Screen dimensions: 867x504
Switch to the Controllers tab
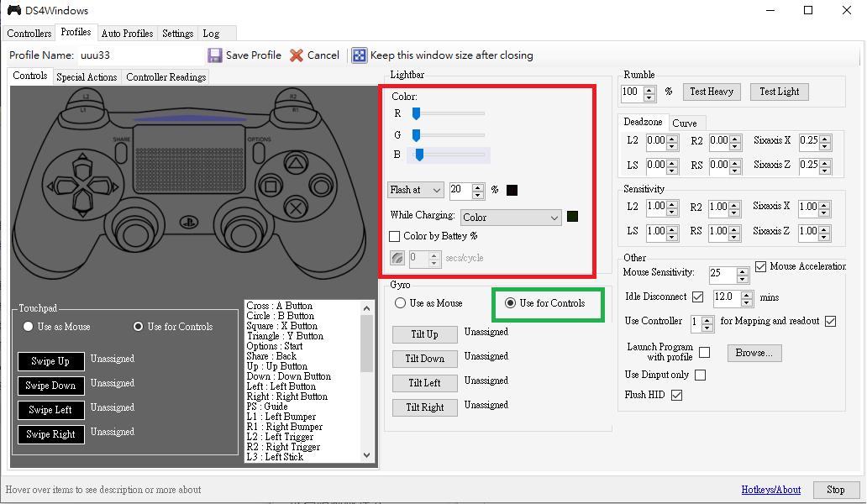click(29, 33)
